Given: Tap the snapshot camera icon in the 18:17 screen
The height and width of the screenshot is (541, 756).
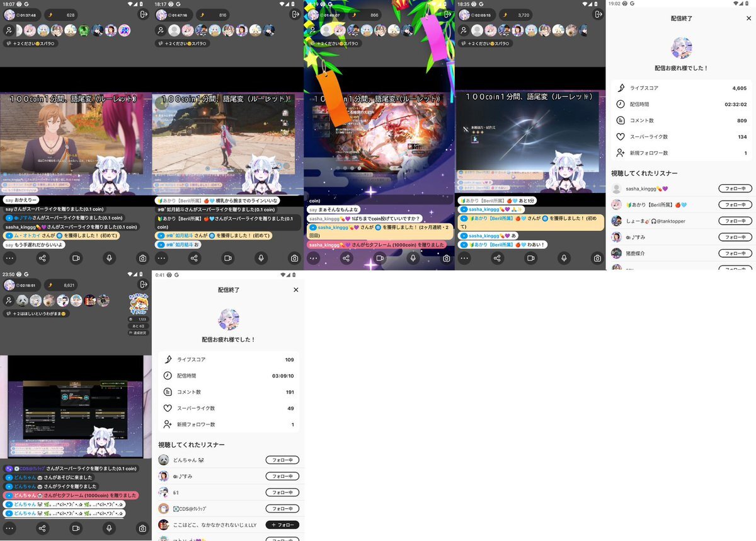Looking at the screenshot, I should click(294, 258).
